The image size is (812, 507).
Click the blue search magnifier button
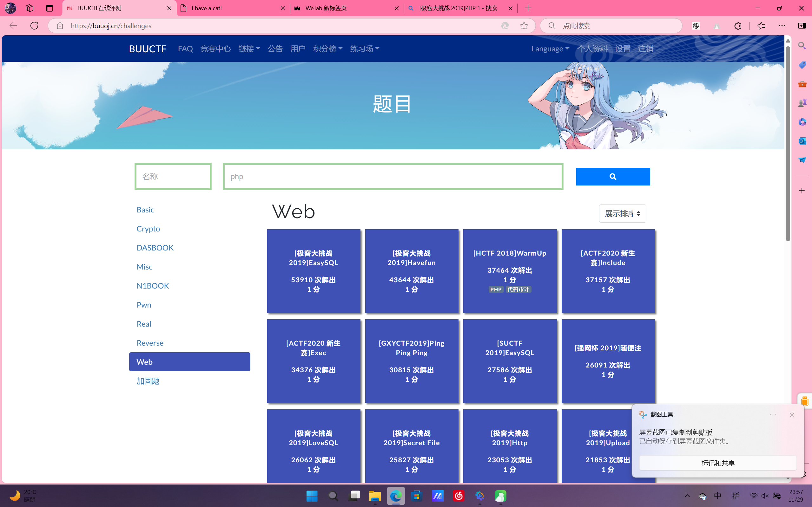pyautogui.click(x=613, y=176)
